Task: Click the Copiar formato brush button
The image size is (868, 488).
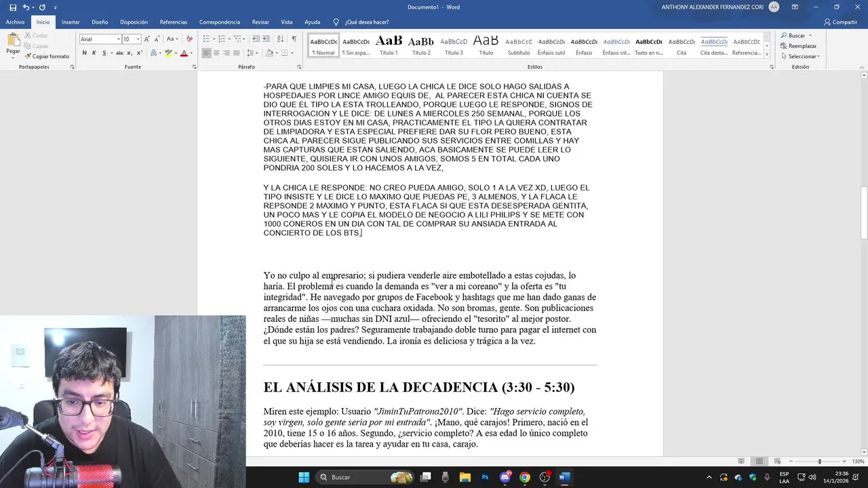Action: click(47, 56)
